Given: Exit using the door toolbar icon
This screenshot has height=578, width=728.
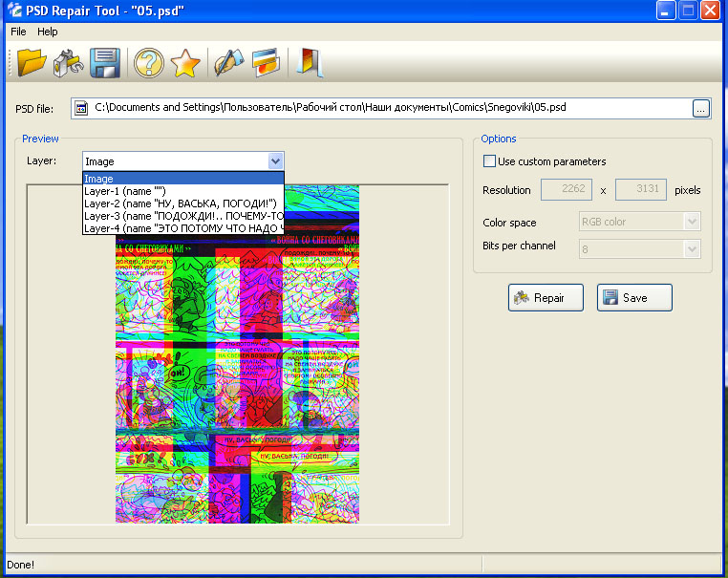Looking at the screenshot, I should coord(310,63).
